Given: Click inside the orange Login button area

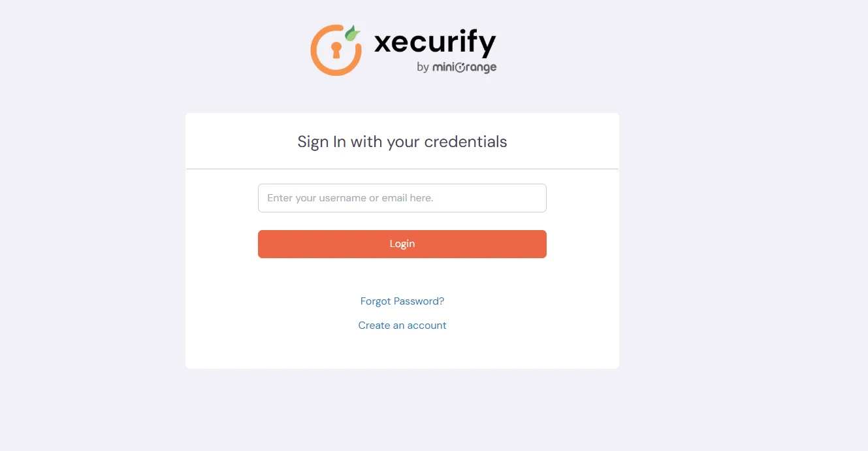Looking at the screenshot, I should 402,243.
